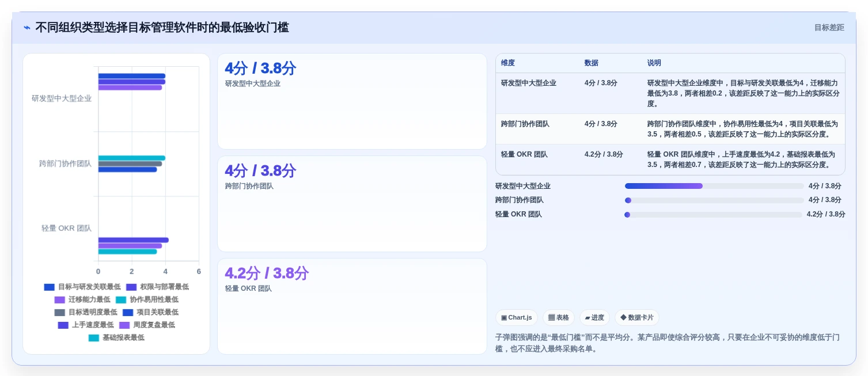Click the lightning icon before the title
Screen dimensions: 868x376
click(27, 28)
